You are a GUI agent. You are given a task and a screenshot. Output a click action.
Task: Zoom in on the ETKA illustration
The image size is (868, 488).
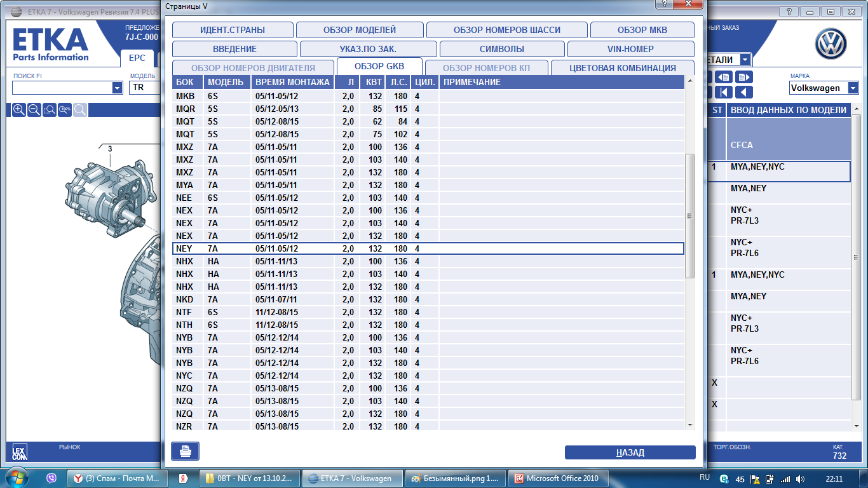(19, 110)
